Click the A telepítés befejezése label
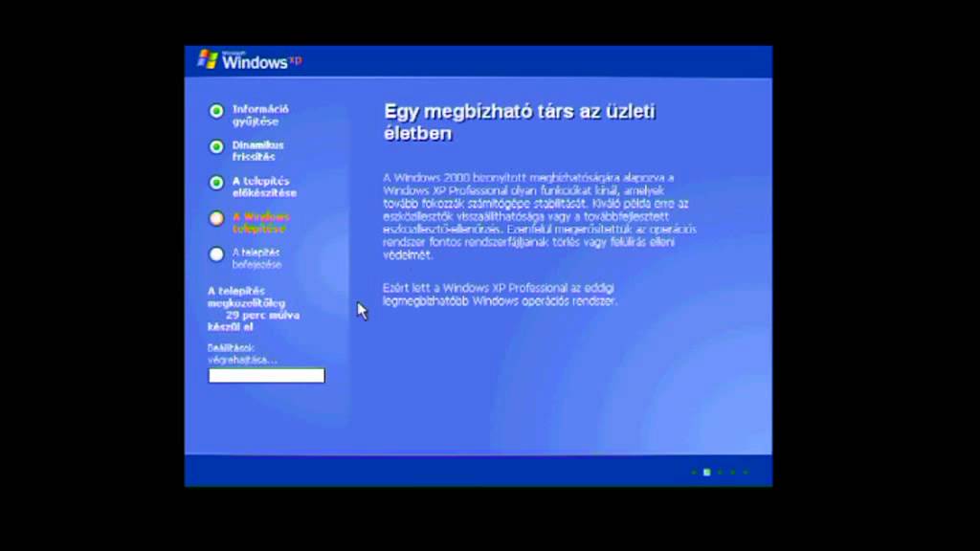Screen dimensions: 980x551 pyautogui.click(x=256, y=258)
